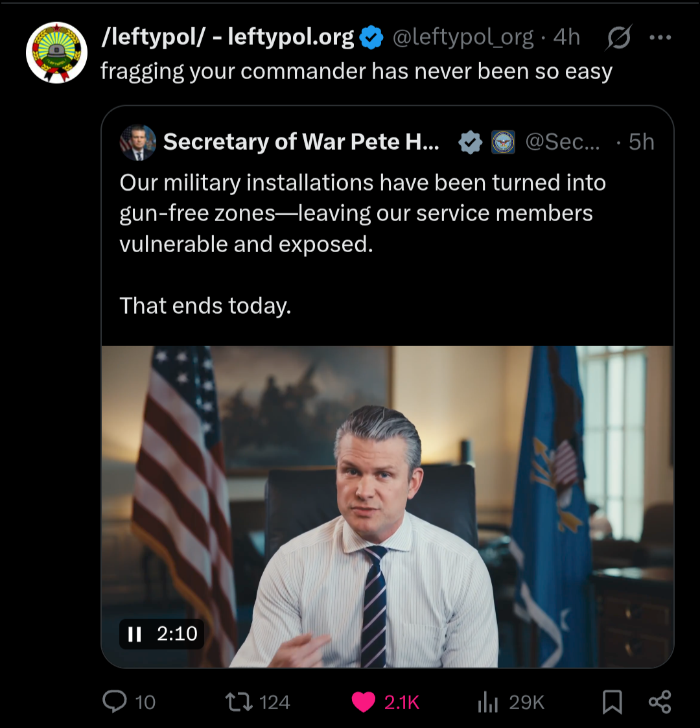The width and height of the screenshot is (700, 728).
Task: Open the @leftypol_org handle
Action: 463,38
